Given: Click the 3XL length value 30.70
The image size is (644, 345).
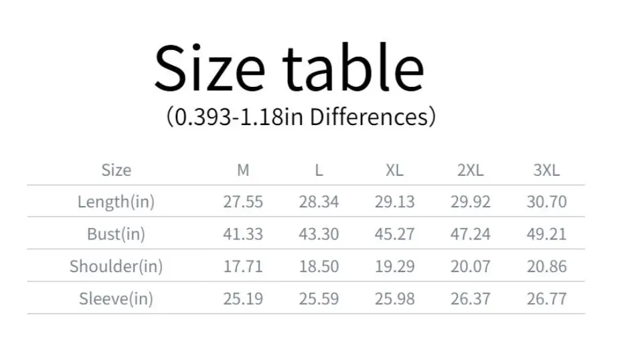Looking at the screenshot, I should click(x=546, y=201).
